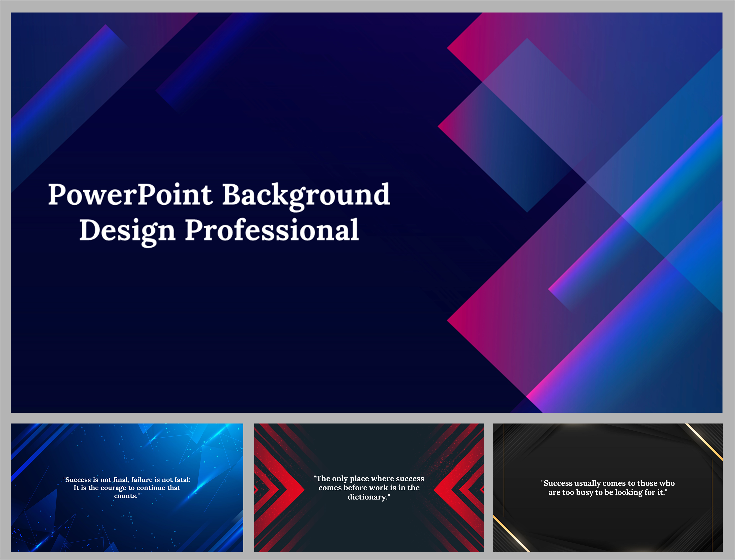Click the bottom-left gold diagonal line

coord(511,534)
